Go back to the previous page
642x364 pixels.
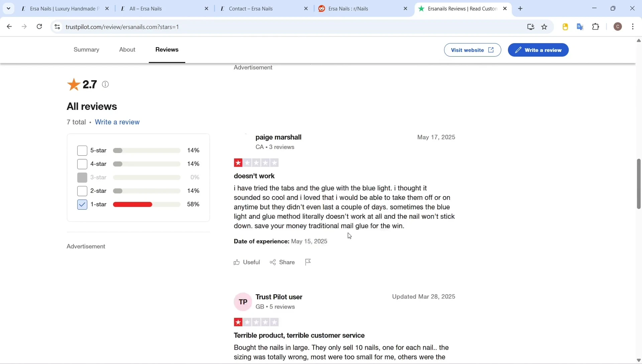[x=9, y=27]
